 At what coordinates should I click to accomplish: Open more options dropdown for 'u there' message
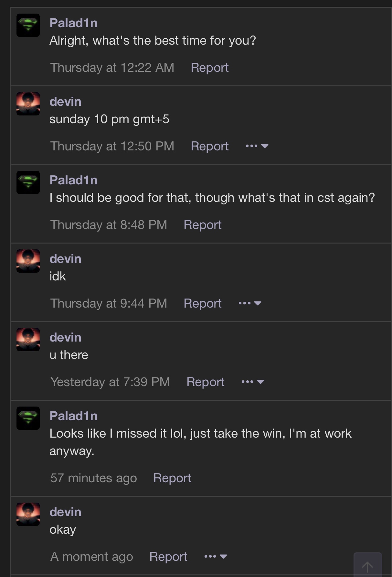pyautogui.click(x=253, y=382)
